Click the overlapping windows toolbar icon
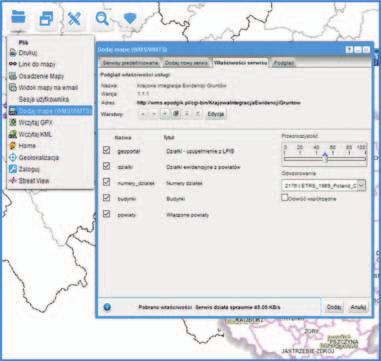The image size is (381, 361). pyautogui.click(x=46, y=19)
